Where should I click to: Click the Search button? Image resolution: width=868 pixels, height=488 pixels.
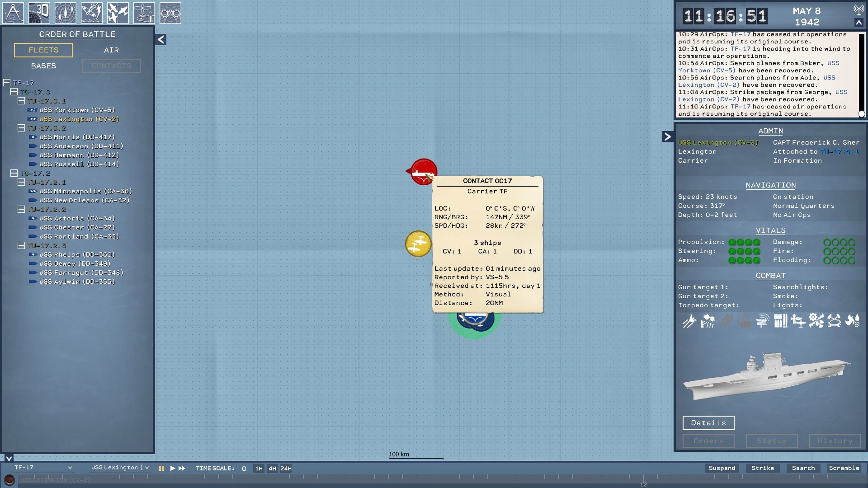(803, 468)
